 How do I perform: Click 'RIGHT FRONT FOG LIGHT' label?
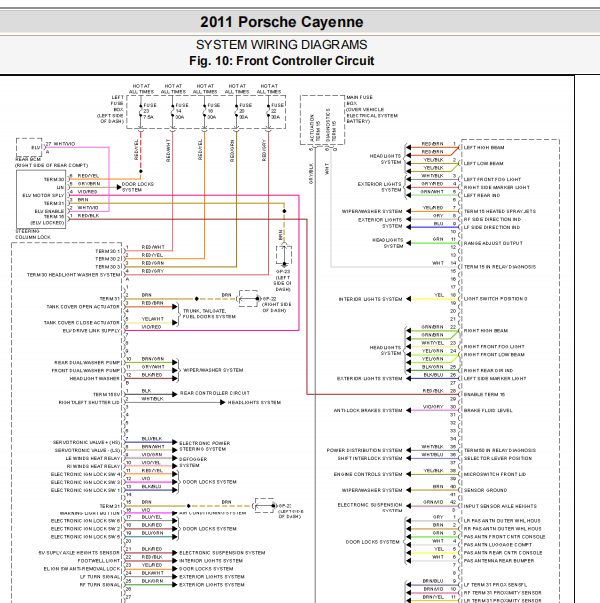pyautogui.click(x=494, y=346)
